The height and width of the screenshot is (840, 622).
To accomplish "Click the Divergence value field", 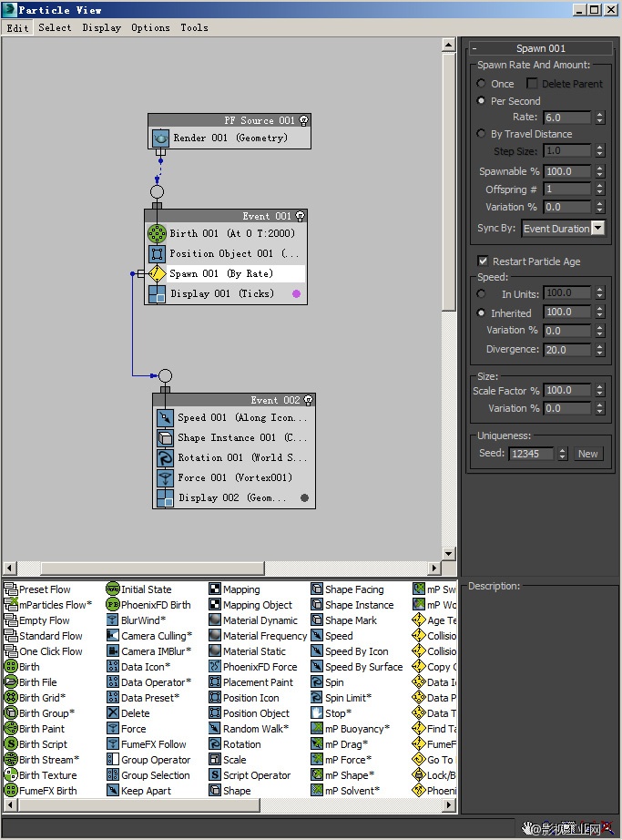I will click(567, 350).
